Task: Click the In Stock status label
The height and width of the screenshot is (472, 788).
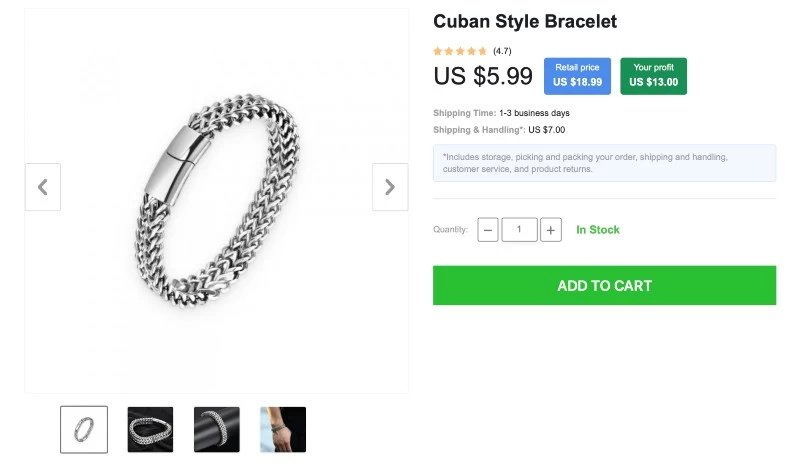Action: point(598,230)
